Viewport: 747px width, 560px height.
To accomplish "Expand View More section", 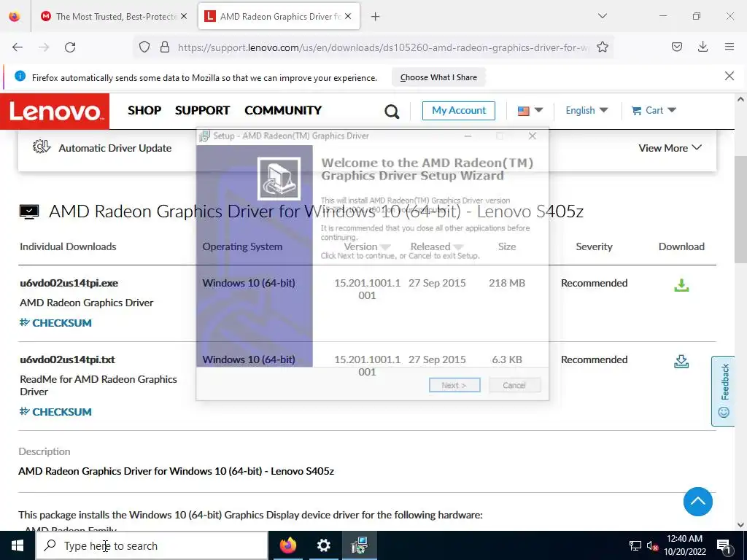I will 670,148.
